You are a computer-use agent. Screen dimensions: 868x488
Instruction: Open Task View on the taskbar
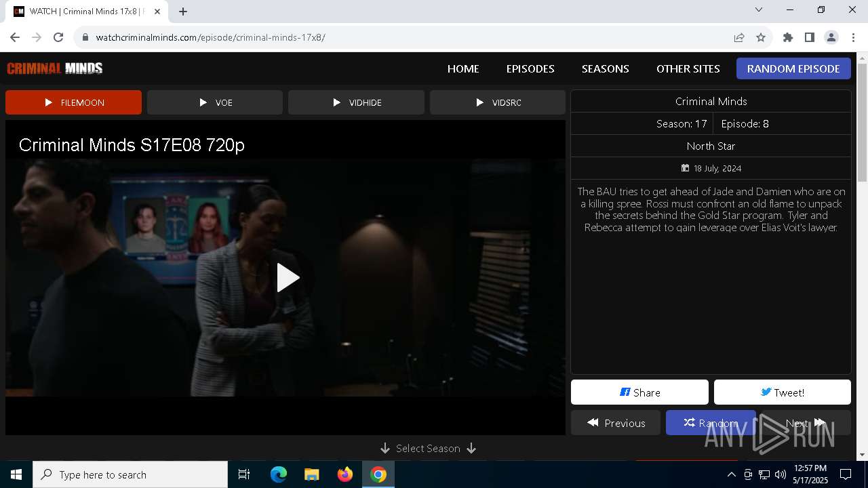[244, 474]
